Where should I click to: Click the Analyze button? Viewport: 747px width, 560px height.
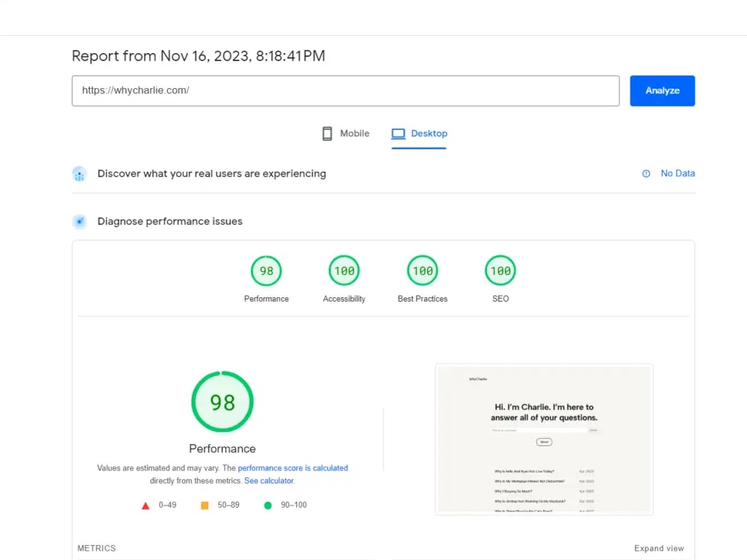click(x=662, y=90)
